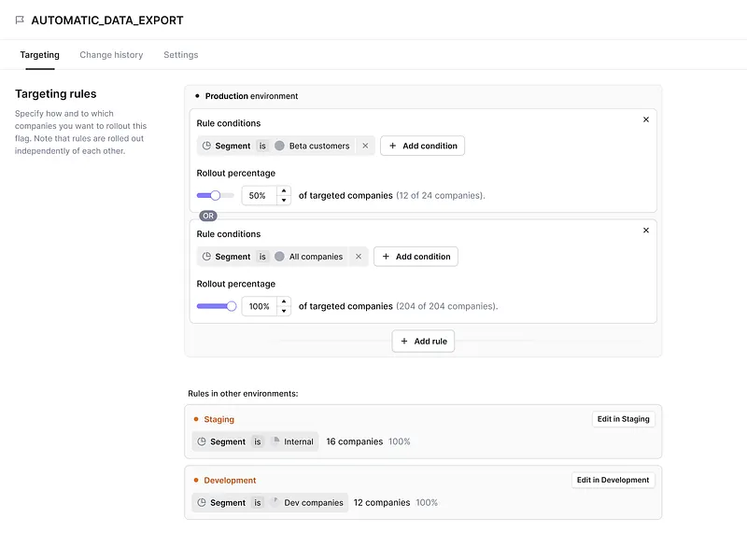The image size is (747, 560).
Task: Add condition to Beta customers rule
Action: tap(422, 146)
